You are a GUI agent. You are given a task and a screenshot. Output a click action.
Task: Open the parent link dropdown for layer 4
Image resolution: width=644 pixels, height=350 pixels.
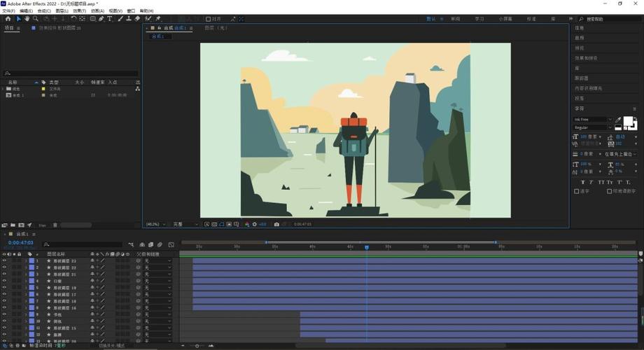pos(157,281)
